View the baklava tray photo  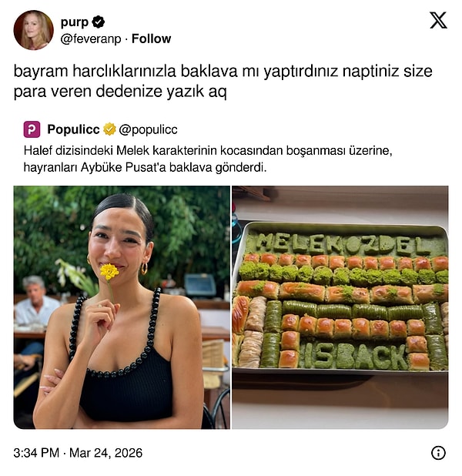pos(340,307)
